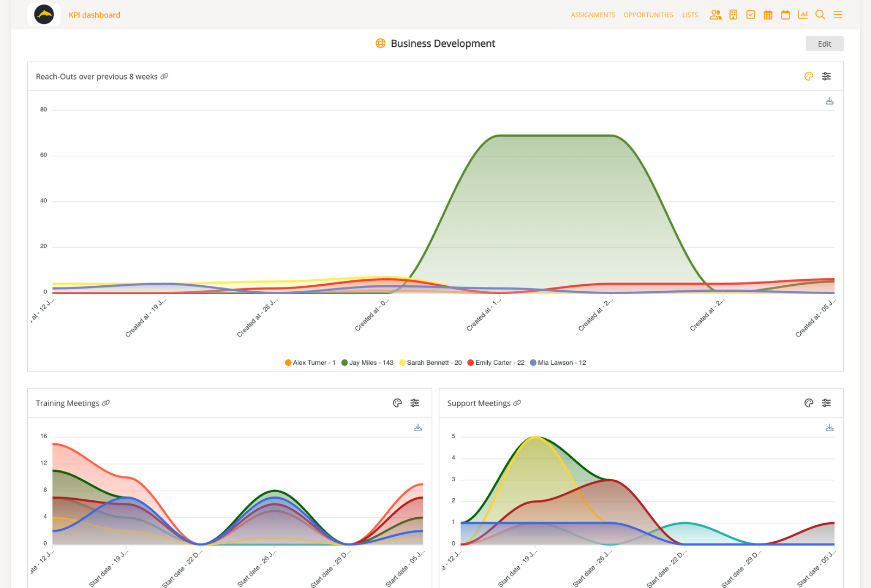
Task: Toggle Emily Carter series in legend
Action: (x=496, y=363)
